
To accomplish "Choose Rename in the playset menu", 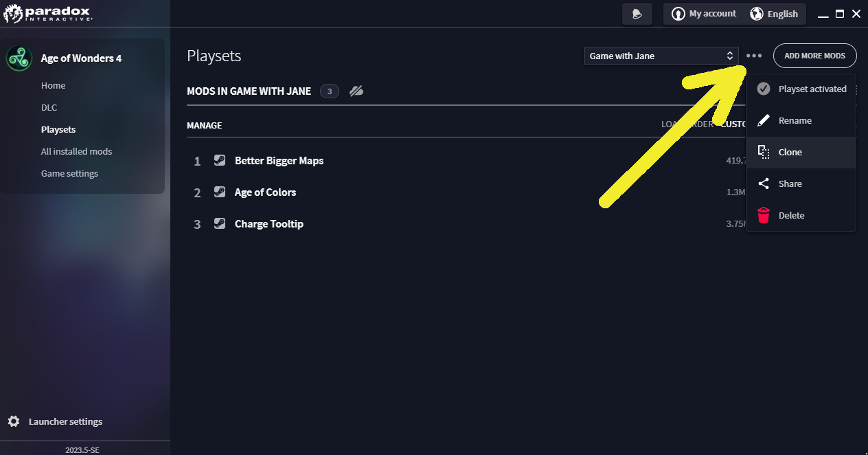I will point(795,120).
